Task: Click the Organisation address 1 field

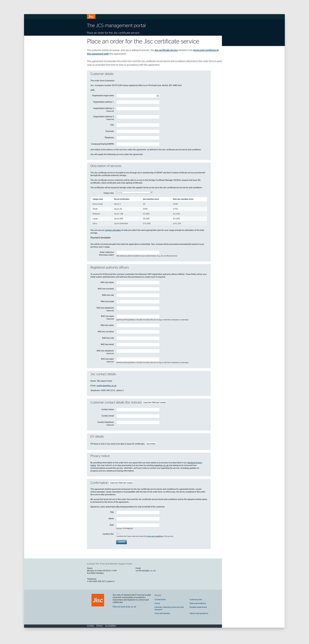Action: point(138,102)
